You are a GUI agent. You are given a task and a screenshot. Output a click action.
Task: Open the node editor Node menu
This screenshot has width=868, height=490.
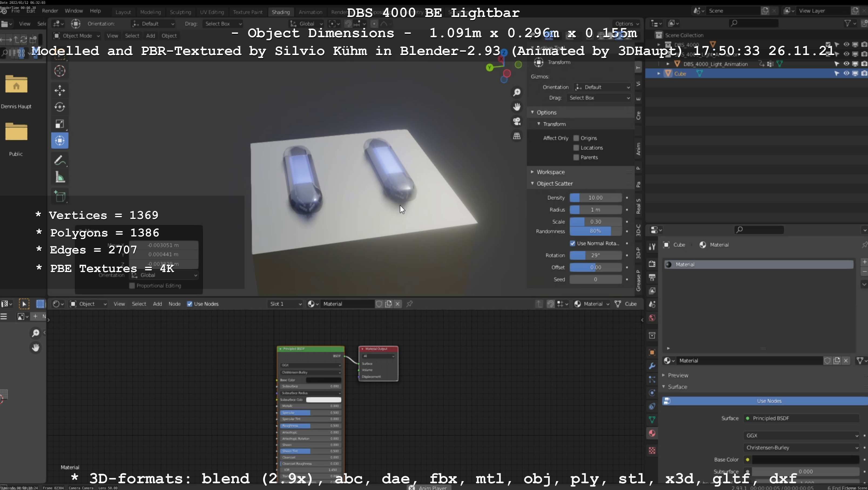tap(174, 304)
